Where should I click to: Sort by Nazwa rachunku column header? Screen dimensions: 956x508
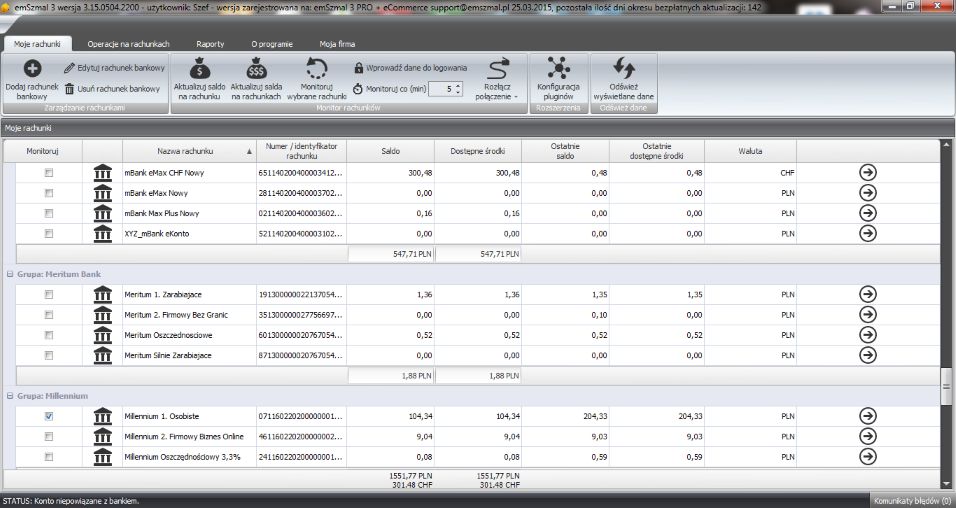[x=189, y=151]
